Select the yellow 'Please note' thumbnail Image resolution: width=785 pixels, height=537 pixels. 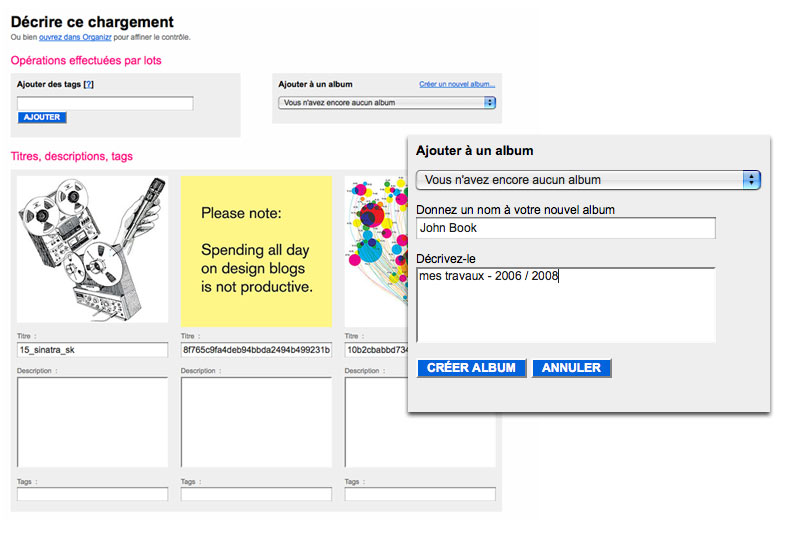256,251
